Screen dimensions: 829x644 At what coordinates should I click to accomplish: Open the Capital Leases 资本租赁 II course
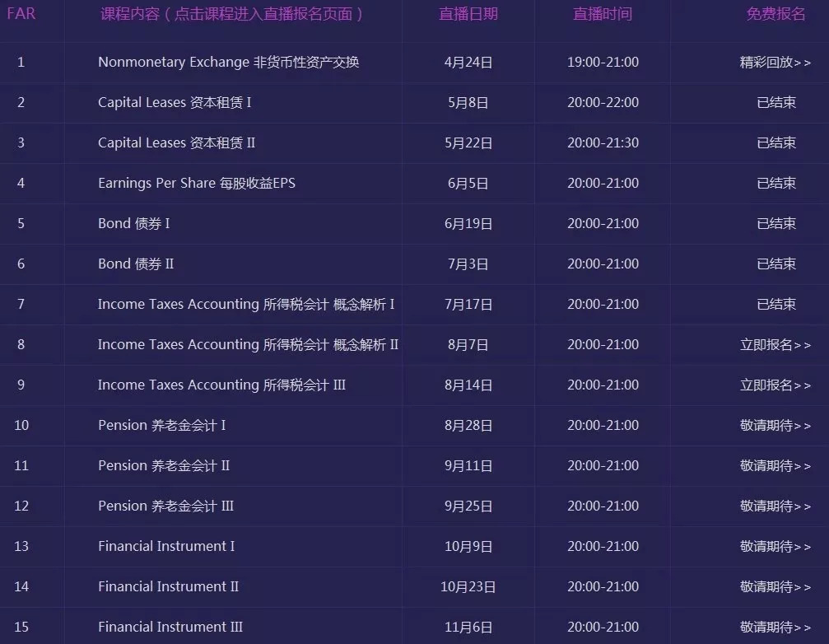pos(179,142)
